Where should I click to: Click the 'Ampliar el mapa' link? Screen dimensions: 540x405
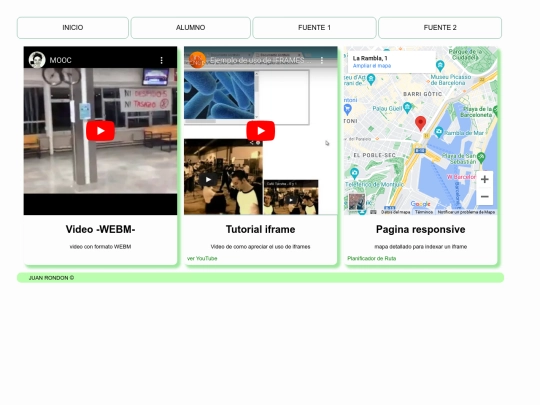(372, 66)
